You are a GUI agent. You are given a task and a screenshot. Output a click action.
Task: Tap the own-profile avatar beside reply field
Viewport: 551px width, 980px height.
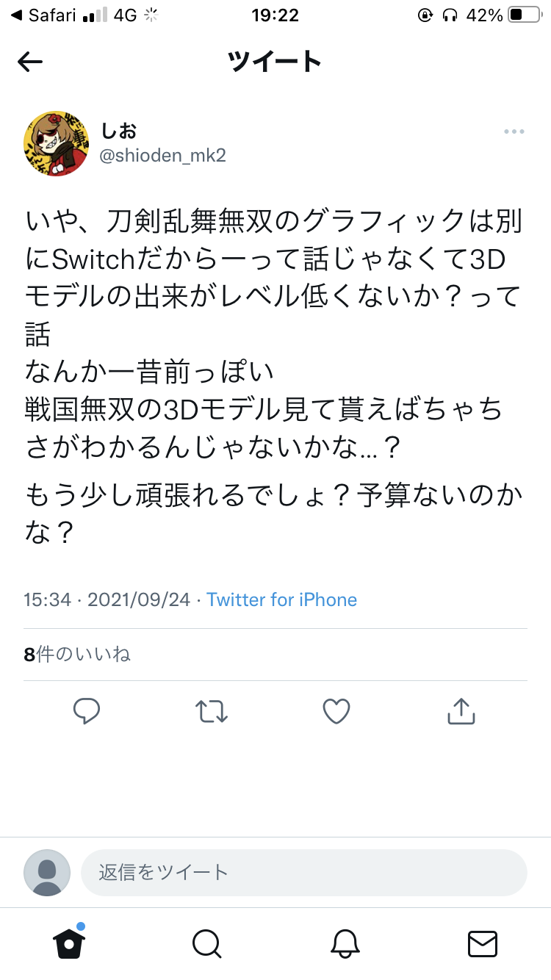tap(47, 873)
